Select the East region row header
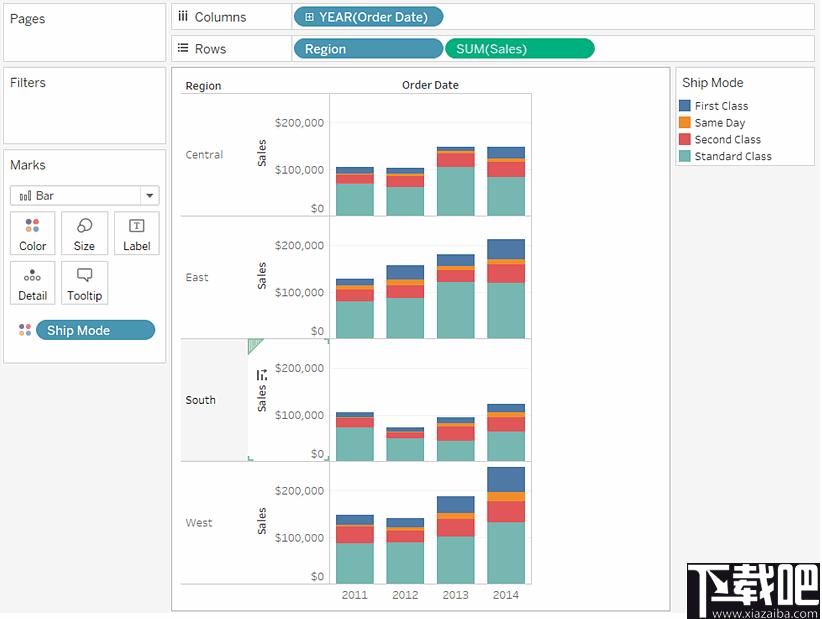Viewport: 822px width, 619px height. click(x=197, y=277)
